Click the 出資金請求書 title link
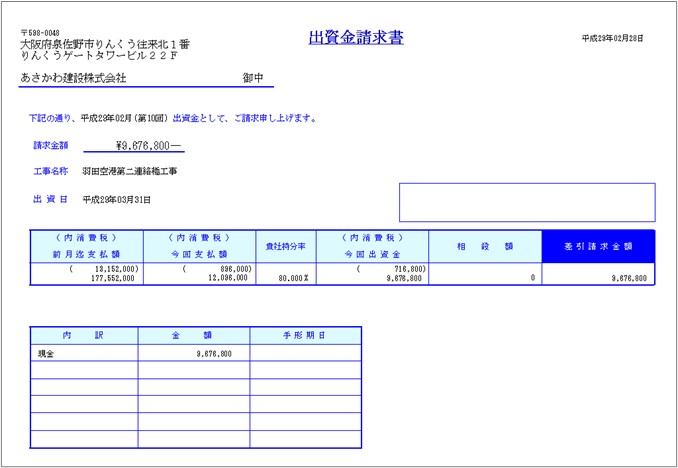 coord(356,38)
